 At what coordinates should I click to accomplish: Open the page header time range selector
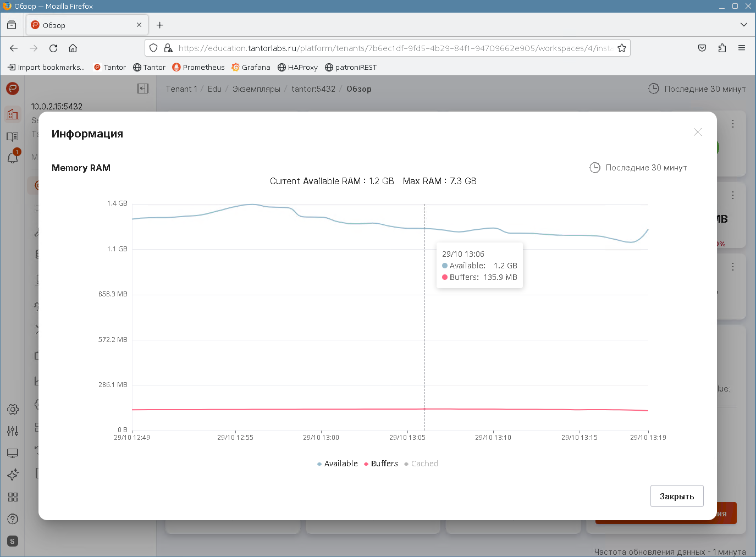pyautogui.click(x=697, y=89)
